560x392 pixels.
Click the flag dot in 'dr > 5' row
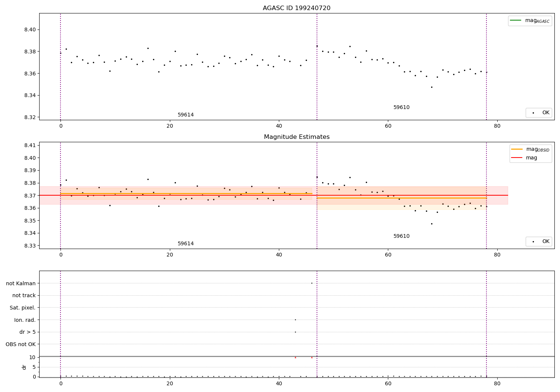click(295, 332)
